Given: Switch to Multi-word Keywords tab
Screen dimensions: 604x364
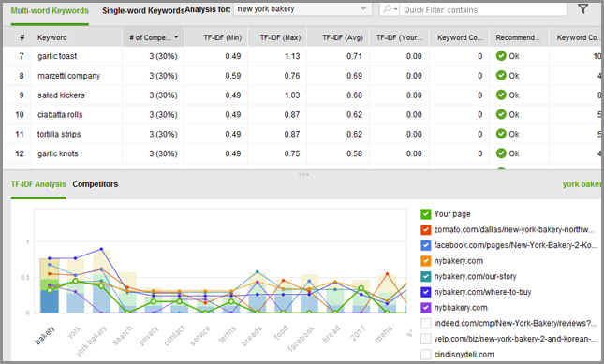Looking at the screenshot, I should click(50, 11).
